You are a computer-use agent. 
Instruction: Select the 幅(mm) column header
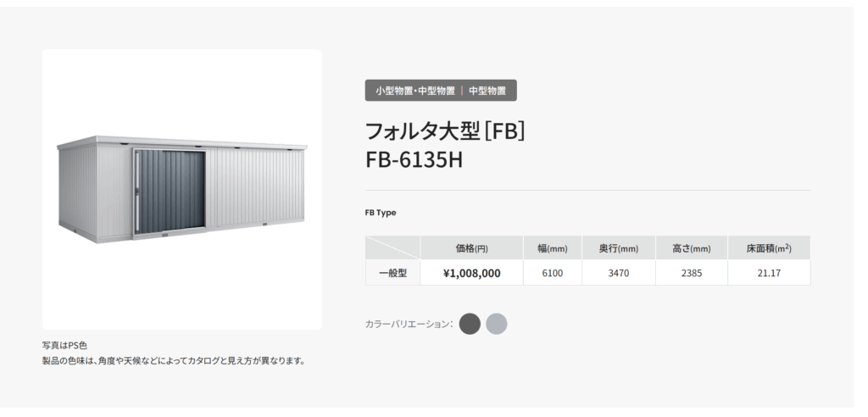(553, 248)
